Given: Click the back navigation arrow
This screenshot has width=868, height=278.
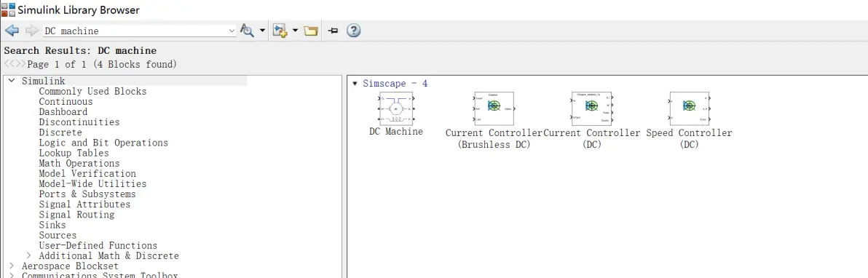Looking at the screenshot, I should tap(12, 31).
